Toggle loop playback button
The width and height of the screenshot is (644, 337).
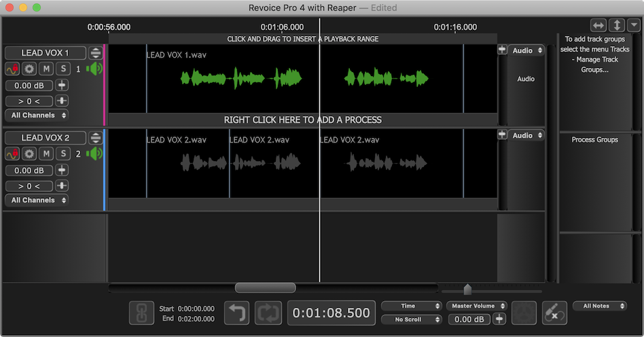[x=268, y=313]
